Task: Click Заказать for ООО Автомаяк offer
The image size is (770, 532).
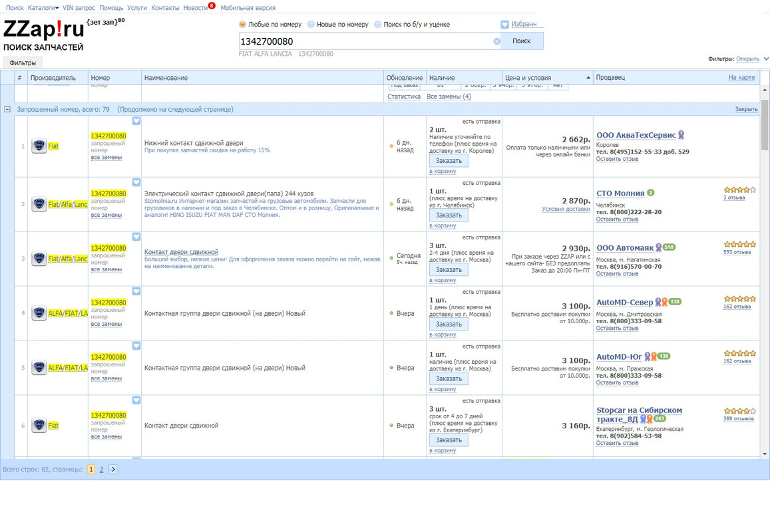Action: (x=449, y=269)
